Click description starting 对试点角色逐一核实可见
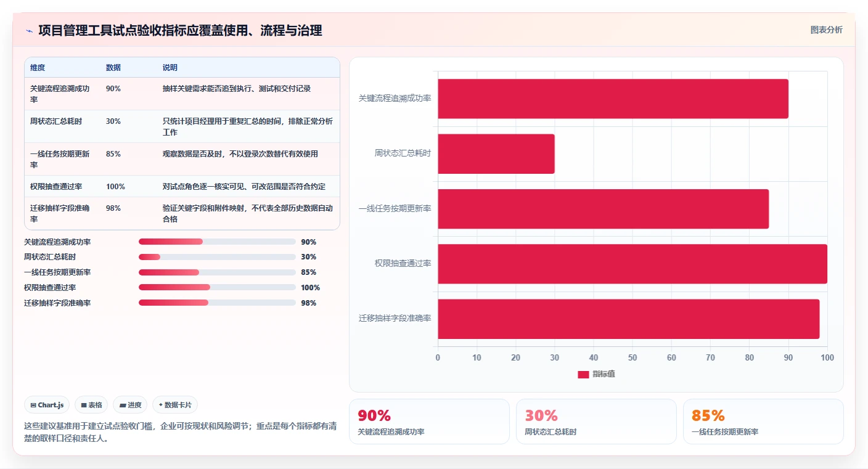The width and height of the screenshot is (868, 469). (244, 187)
